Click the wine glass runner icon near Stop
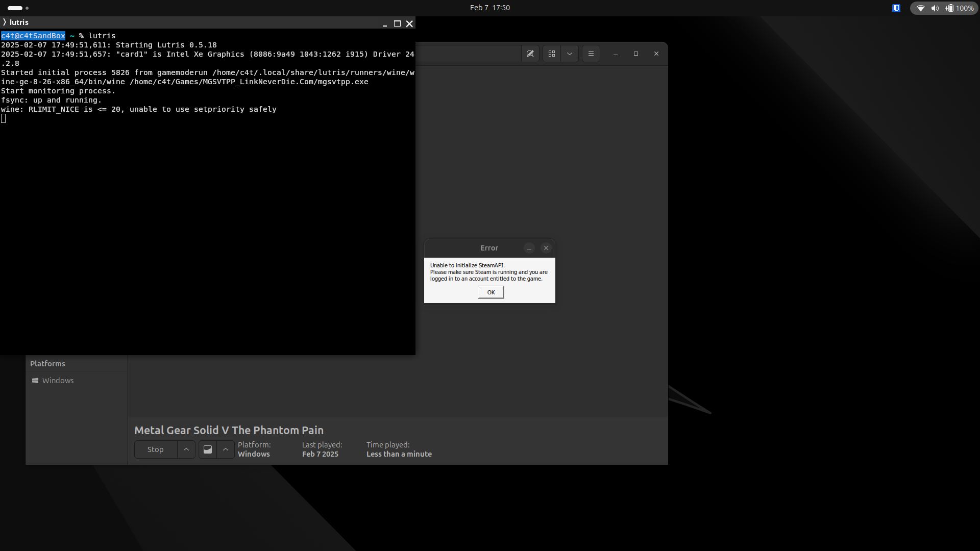 coord(208,449)
